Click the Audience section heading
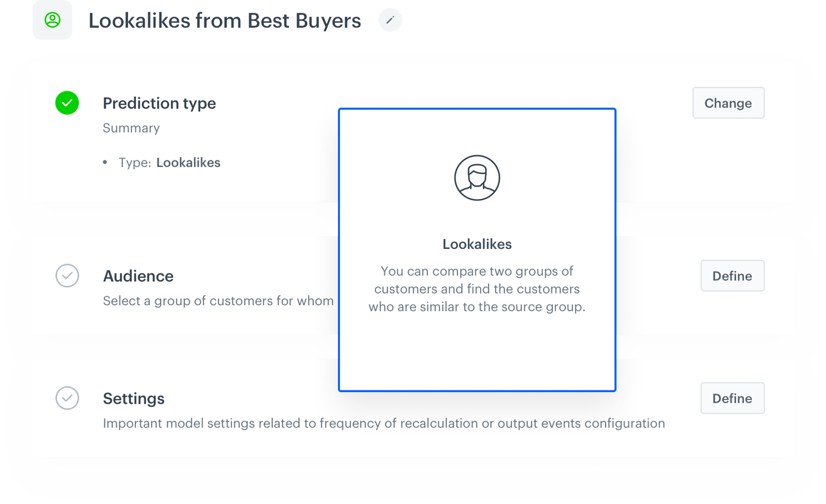This screenshot has width=826, height=504. pos(138,276)
